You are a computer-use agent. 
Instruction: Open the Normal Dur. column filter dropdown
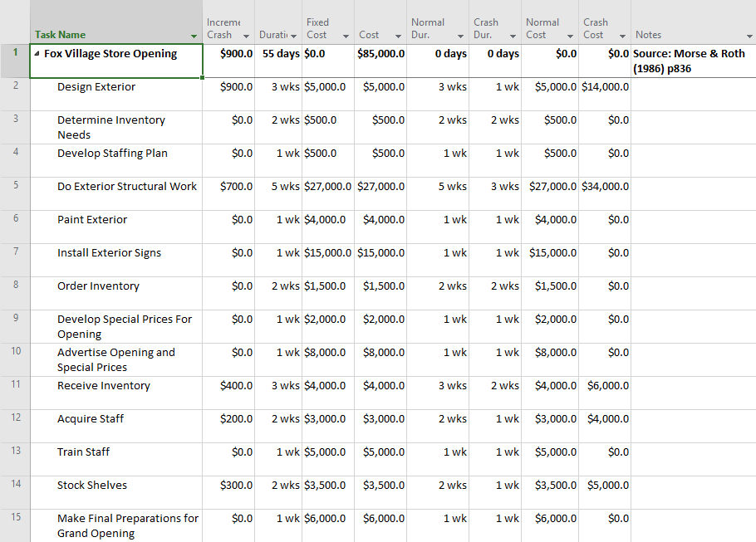(460, 37)
